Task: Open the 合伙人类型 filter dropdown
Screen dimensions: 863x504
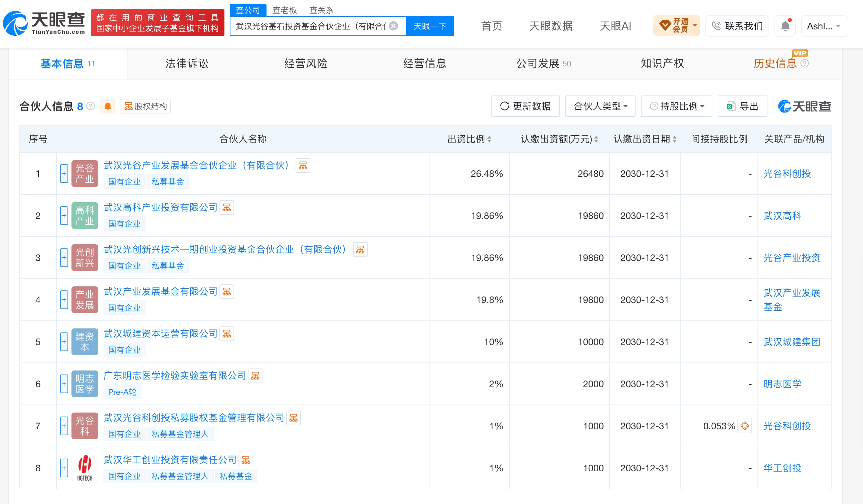Action: coord(600,106)
